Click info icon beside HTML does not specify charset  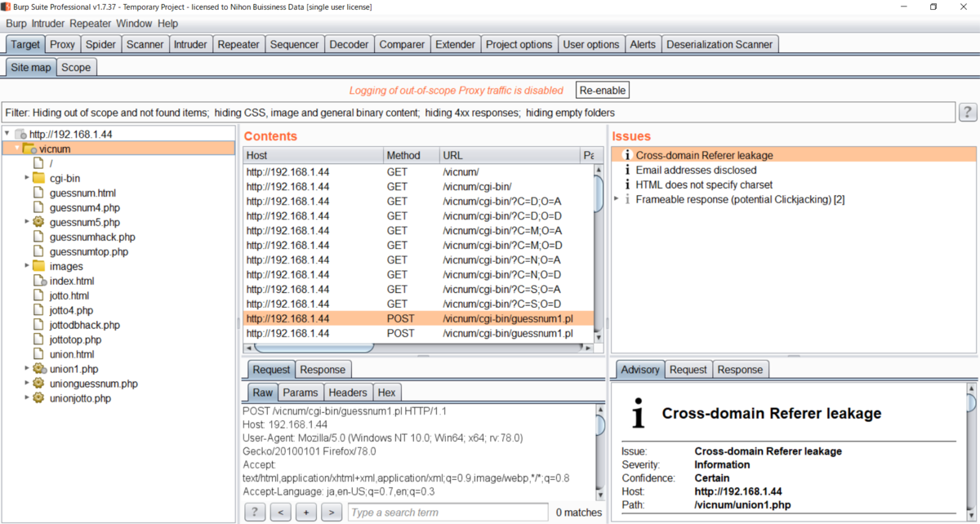pos(627,184)
